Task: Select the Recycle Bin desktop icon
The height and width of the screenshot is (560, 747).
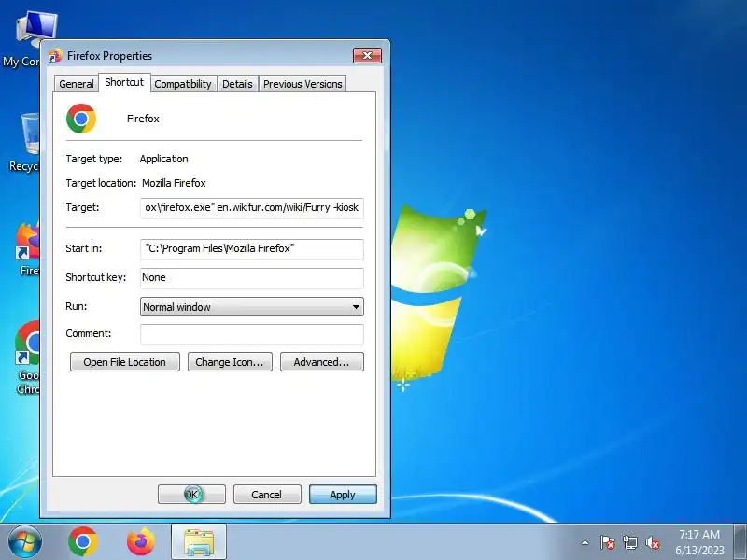Action: 24,142
